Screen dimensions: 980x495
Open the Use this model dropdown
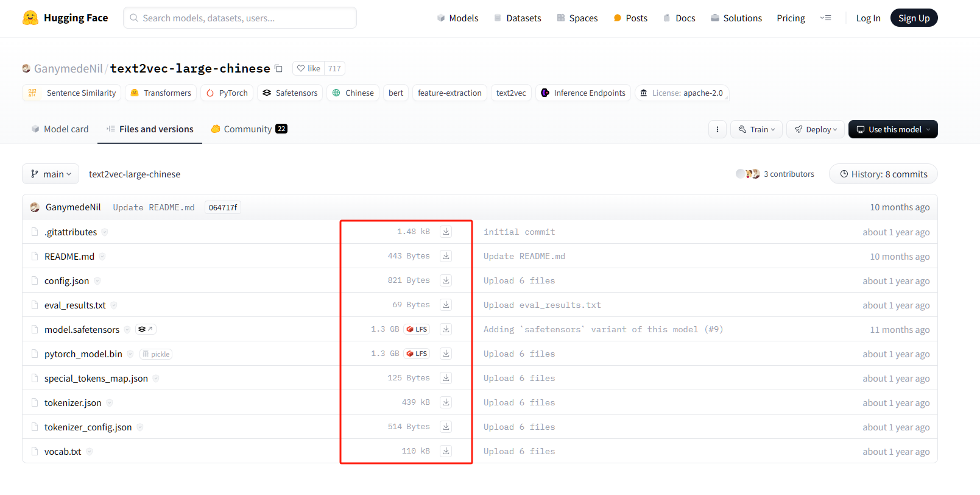(x=893, y=129)
